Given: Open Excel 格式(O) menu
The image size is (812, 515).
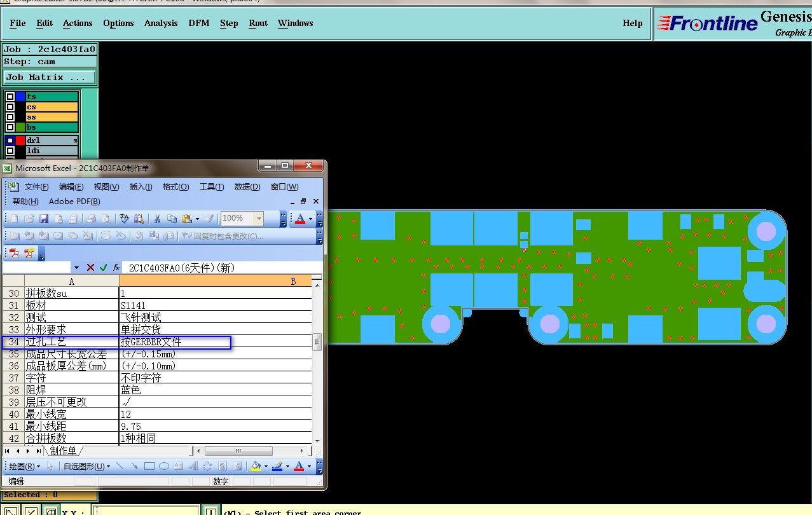Looking at the screenshot, I should click(x=175, y=187).
